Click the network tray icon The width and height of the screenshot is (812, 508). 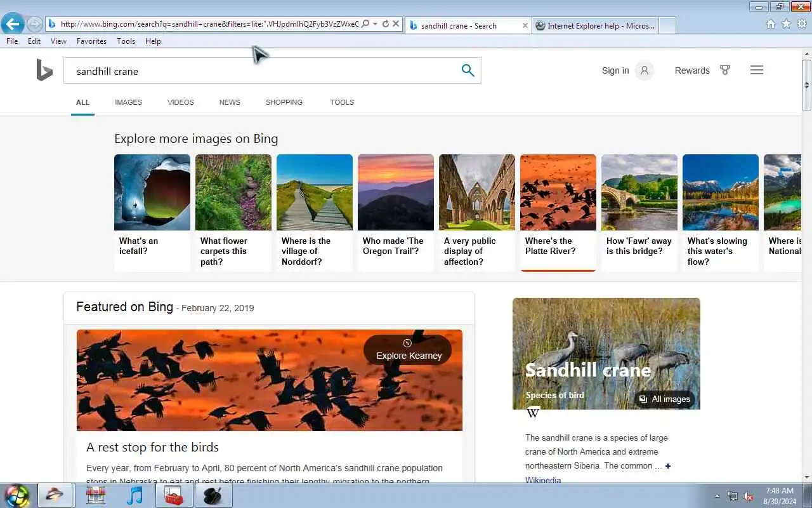(x=733, y=496)
